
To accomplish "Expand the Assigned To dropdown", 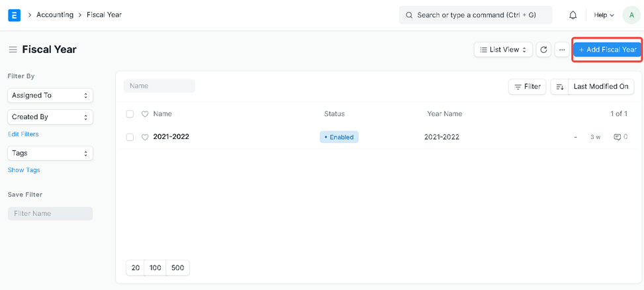I will [50, 95].
